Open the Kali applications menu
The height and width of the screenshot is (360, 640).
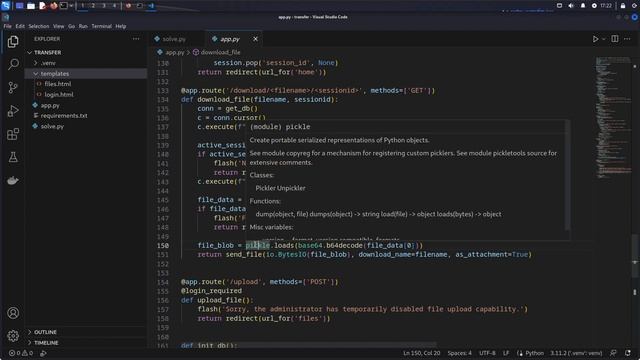tap(5, 6)
